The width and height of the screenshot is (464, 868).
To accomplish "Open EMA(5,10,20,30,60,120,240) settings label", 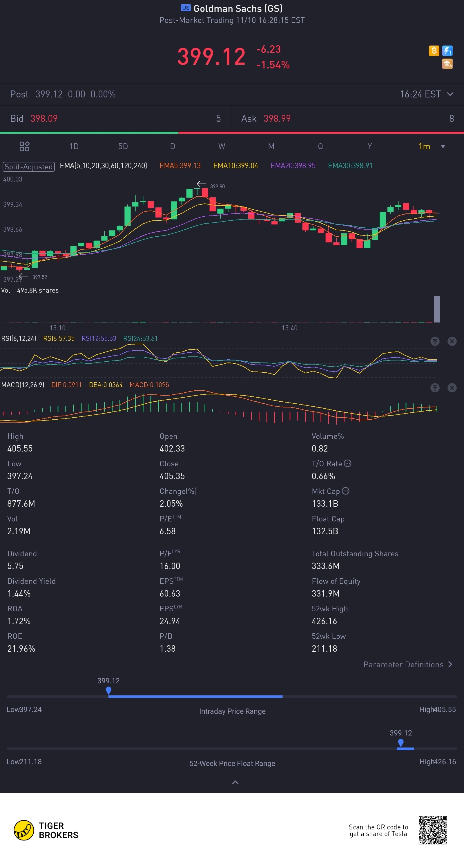I will [104, 166].
